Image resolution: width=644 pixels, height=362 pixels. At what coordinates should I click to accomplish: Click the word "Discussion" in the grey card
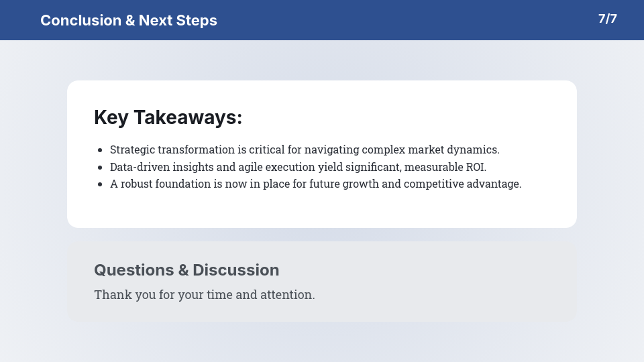(235, 270)
